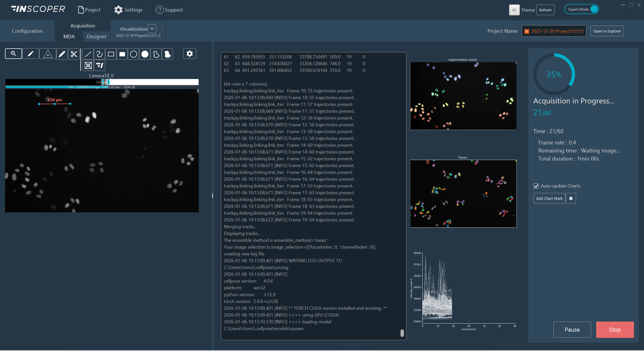
Task: Choose the hollow rectangle shape tool
Action: (x=111, y=54)
